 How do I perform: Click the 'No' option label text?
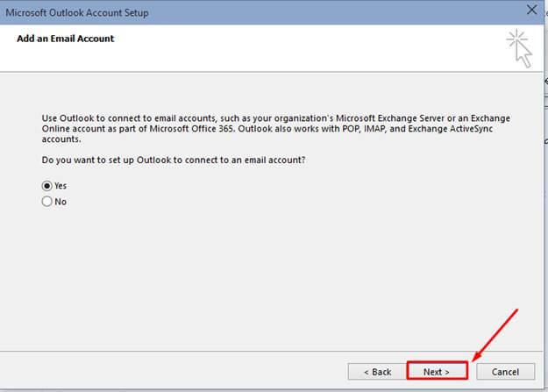tap(60, 202)
